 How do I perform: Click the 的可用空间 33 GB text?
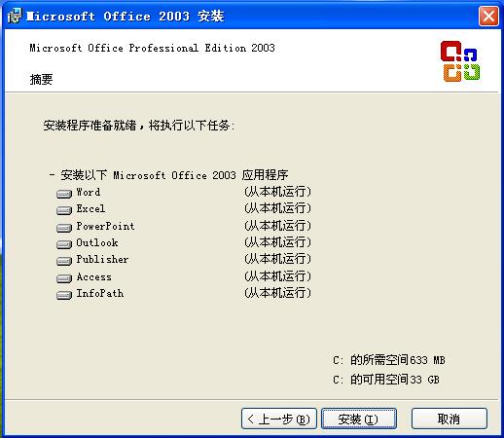(x=386, y=380)
